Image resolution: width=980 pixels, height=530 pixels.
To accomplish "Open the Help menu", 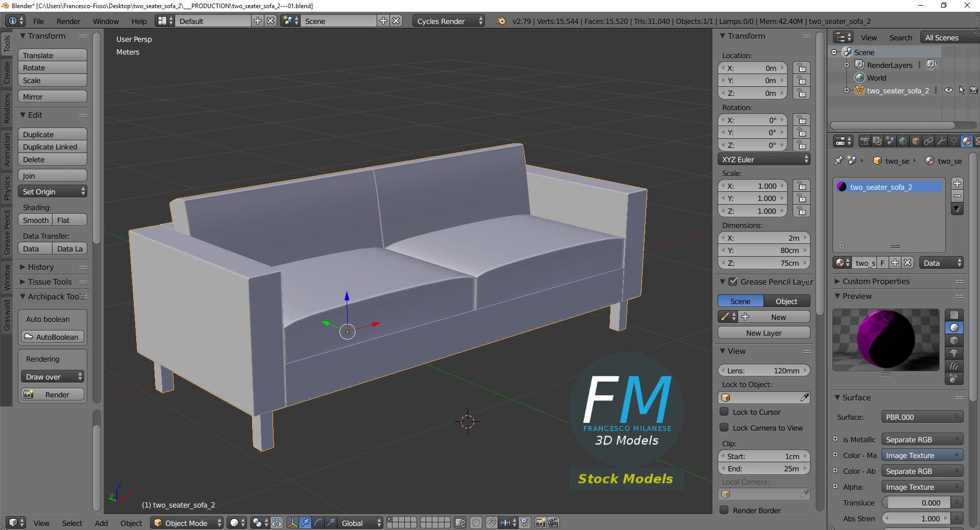I will 139,21.
